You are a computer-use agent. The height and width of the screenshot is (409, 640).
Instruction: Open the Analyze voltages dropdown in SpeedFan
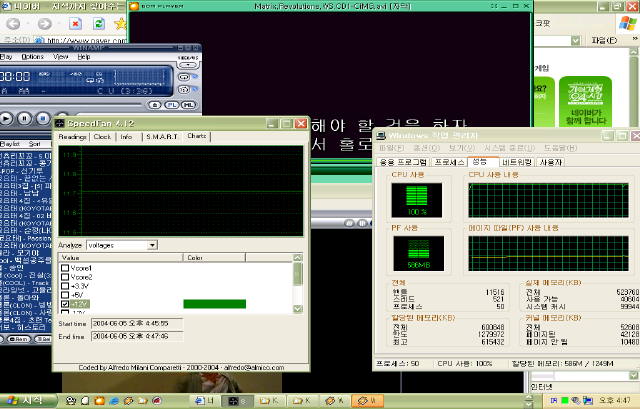(152, 245)
